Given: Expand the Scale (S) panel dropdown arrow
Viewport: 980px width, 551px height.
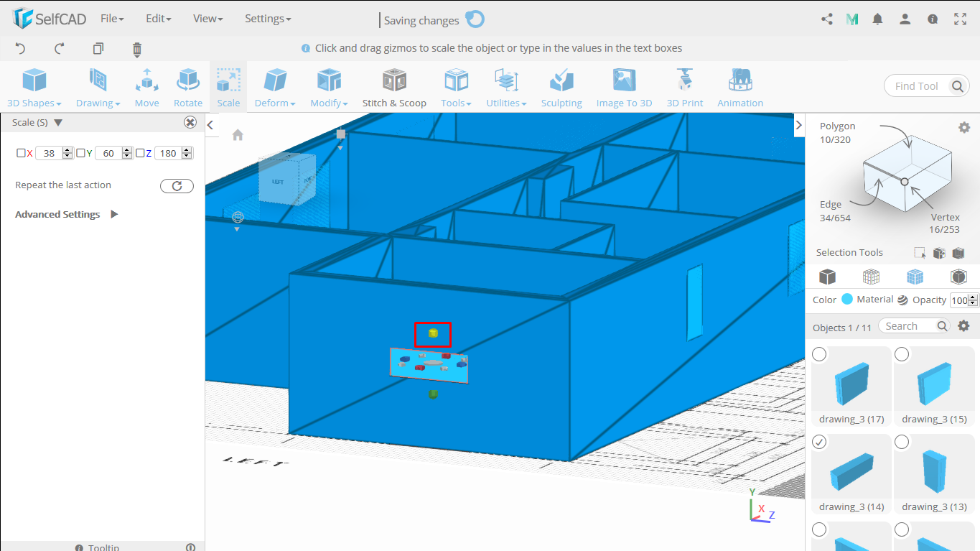Looking at the screenshot, I should (58, 123).
